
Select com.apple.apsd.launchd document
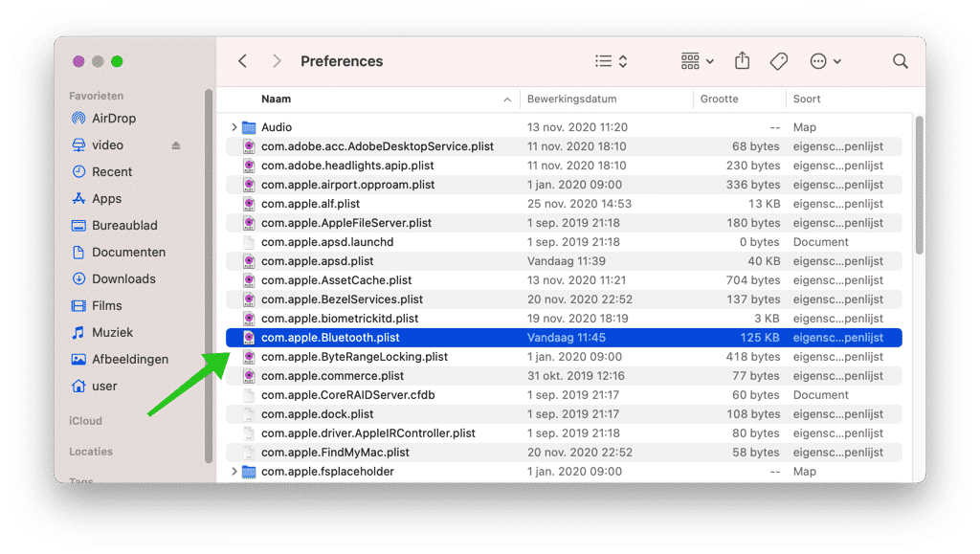(564, 242)
